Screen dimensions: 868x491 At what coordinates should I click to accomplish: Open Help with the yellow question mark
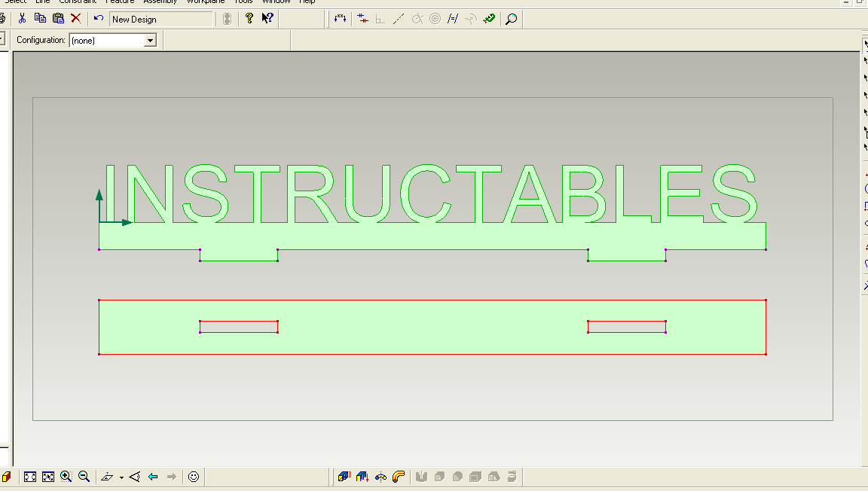point(249,19)
